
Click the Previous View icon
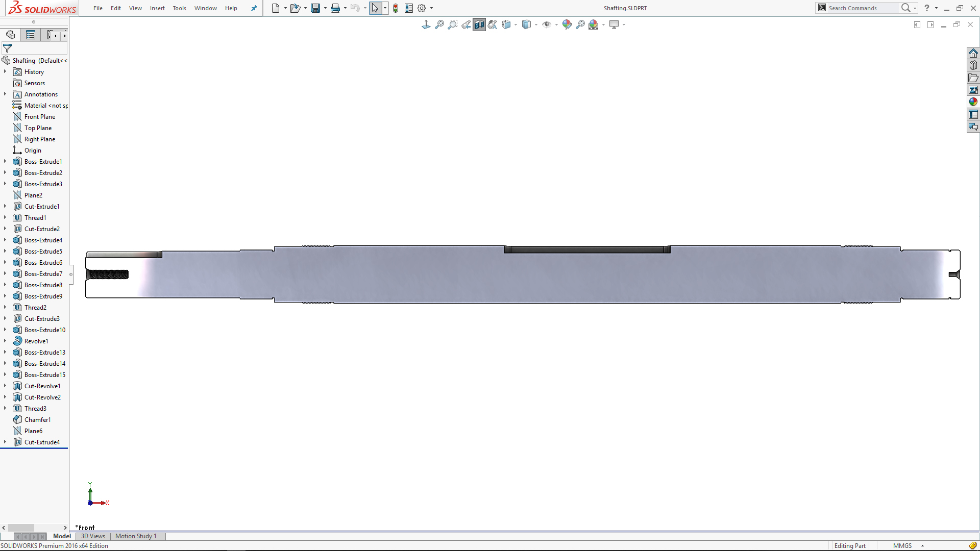tap(466, 24)
